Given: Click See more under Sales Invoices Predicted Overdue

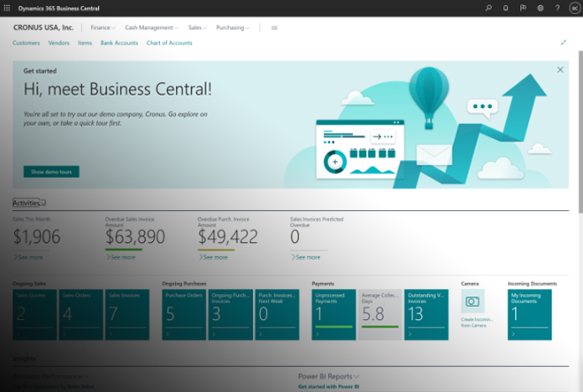Looking at the screenshot, I should click(x=306, y=257).
